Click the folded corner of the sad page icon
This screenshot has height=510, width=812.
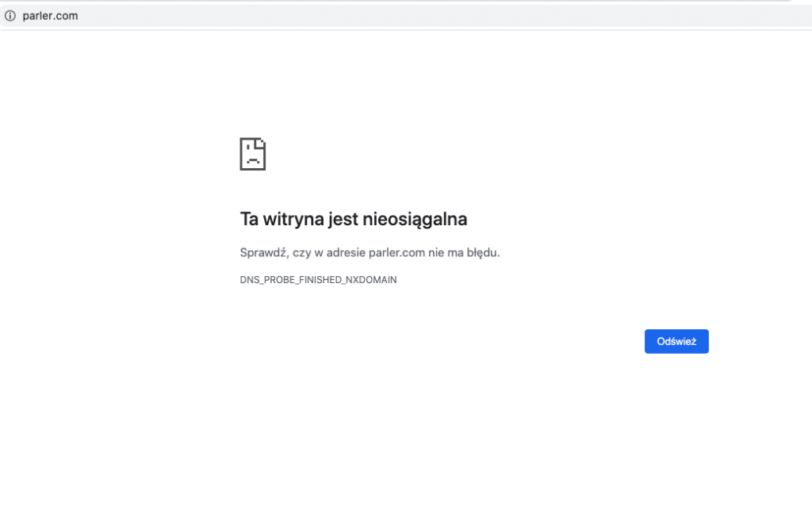pos(261,142)
